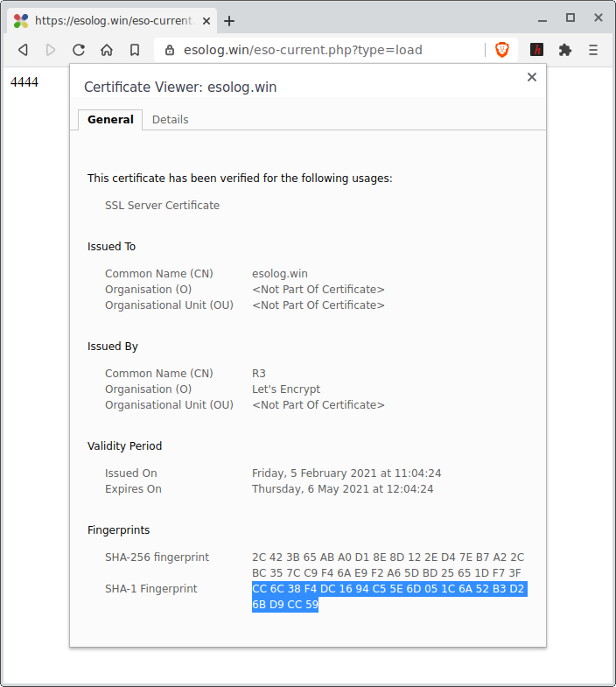Image resolution: width=616 pixels, height=687 pixels.
Task: Open a new browser tab
Action: click(x=229, y=21)
